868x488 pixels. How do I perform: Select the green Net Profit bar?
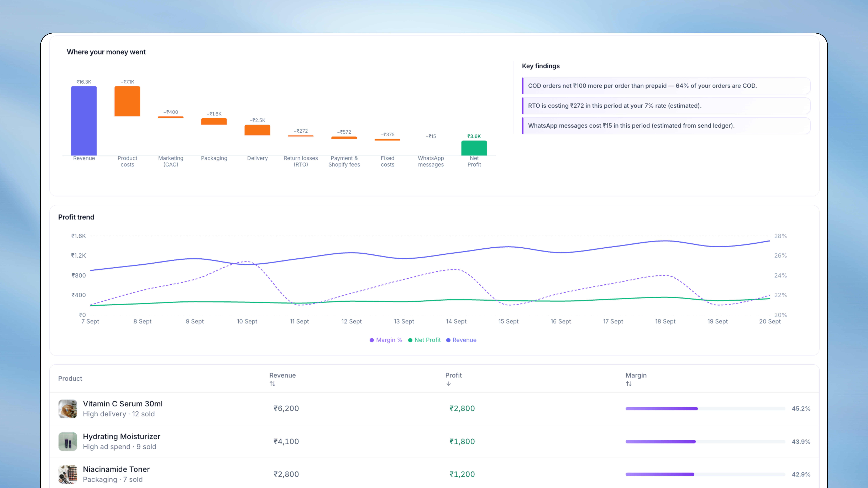pos(474,148)
